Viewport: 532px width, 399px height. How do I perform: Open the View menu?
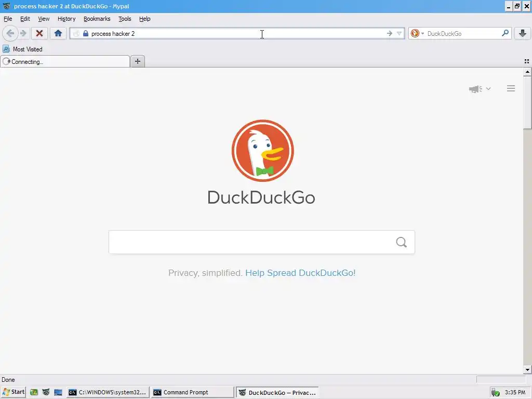click(44, 19)
